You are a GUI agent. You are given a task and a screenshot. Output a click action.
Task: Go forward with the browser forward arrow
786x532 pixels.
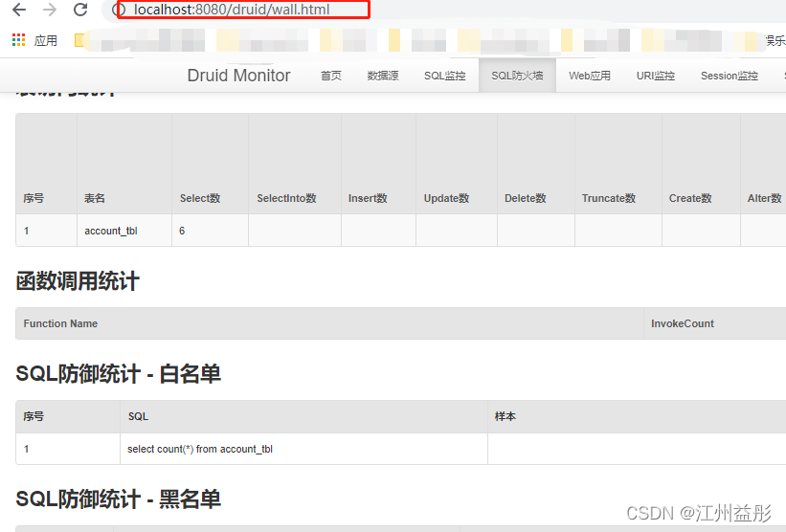(50, 10)
